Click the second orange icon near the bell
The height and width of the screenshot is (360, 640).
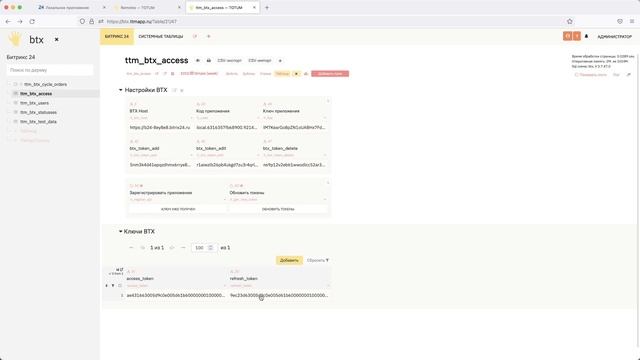tap(577, 36)
